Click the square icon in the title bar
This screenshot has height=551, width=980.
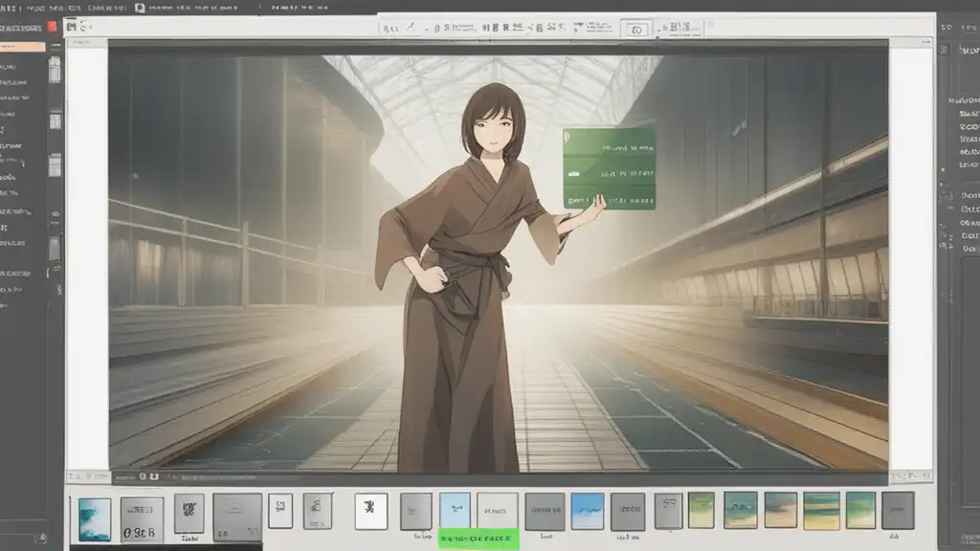[140, 8]
